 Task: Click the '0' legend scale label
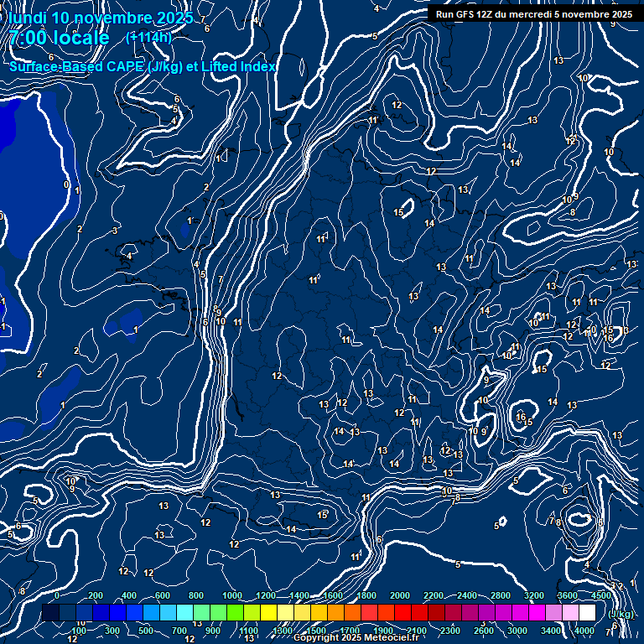[57, 595]
